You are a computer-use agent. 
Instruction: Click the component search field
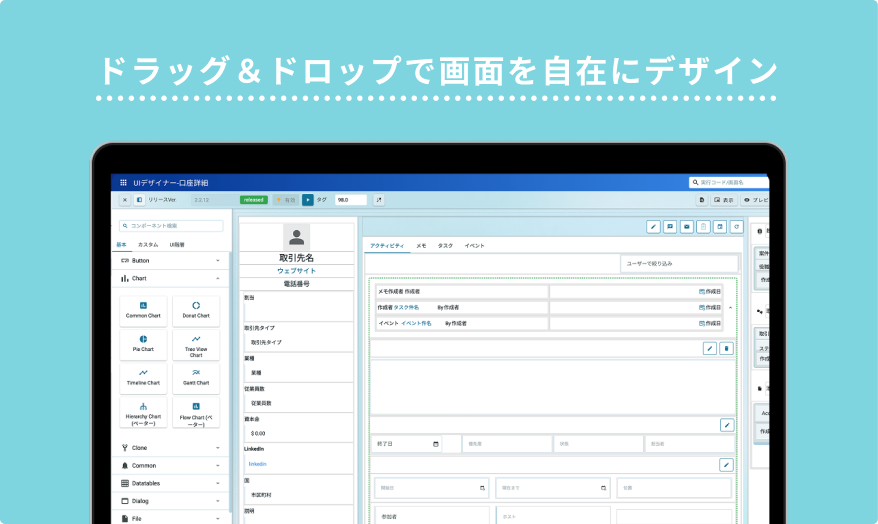pyautogui.click(x=171, y=226)
